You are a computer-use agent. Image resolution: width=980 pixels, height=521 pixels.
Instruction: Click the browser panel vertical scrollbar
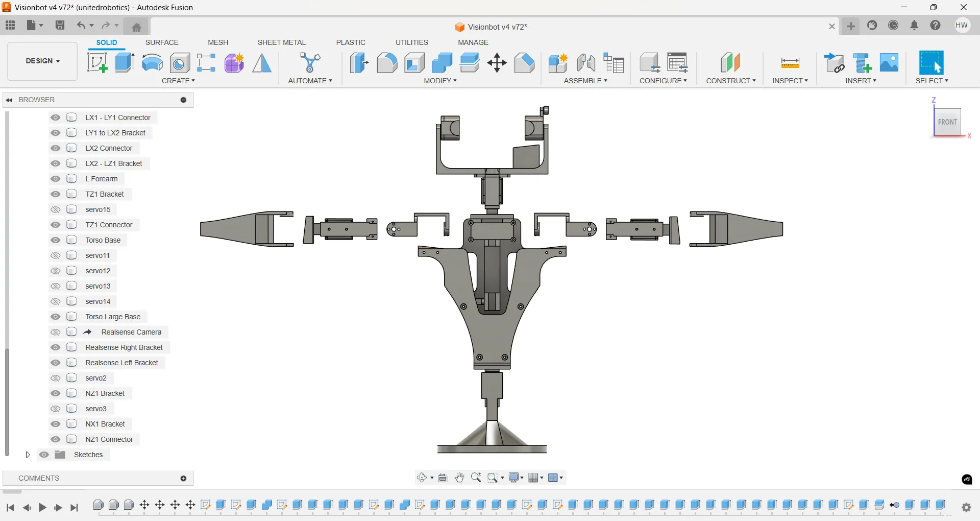(7, 401)
